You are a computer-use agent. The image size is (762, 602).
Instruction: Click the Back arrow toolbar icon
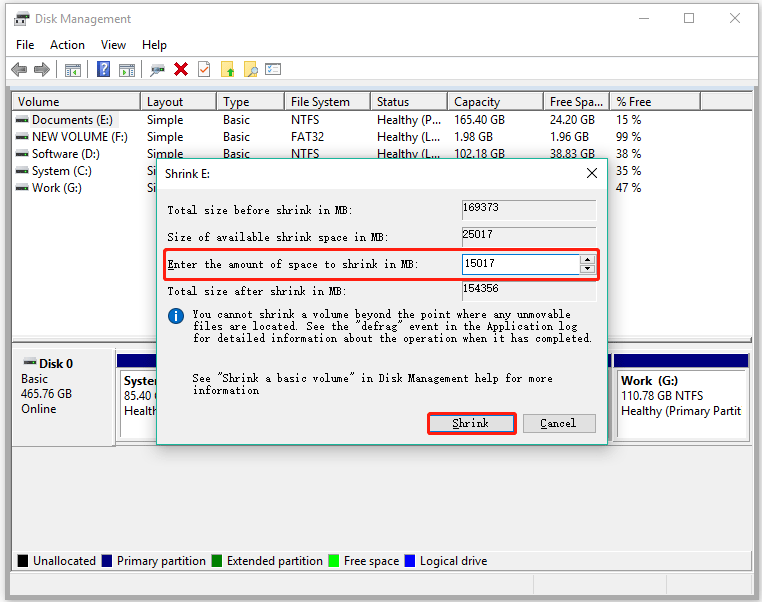pos(19,69)
